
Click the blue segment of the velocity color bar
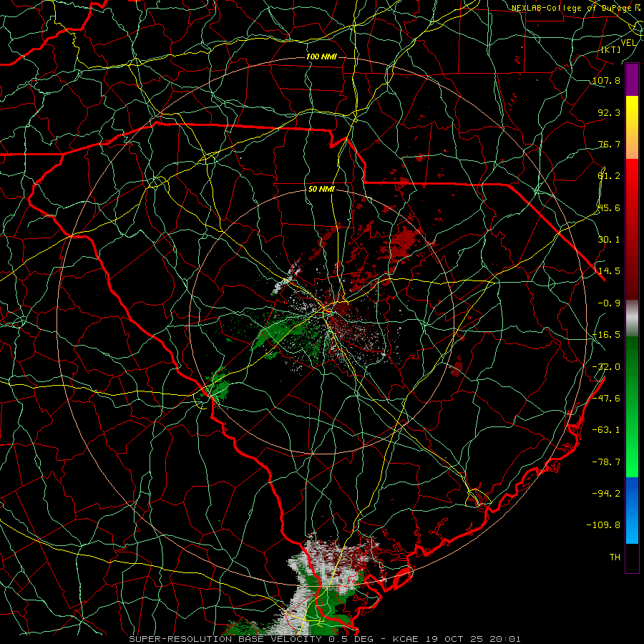click(x=632, y=510)
